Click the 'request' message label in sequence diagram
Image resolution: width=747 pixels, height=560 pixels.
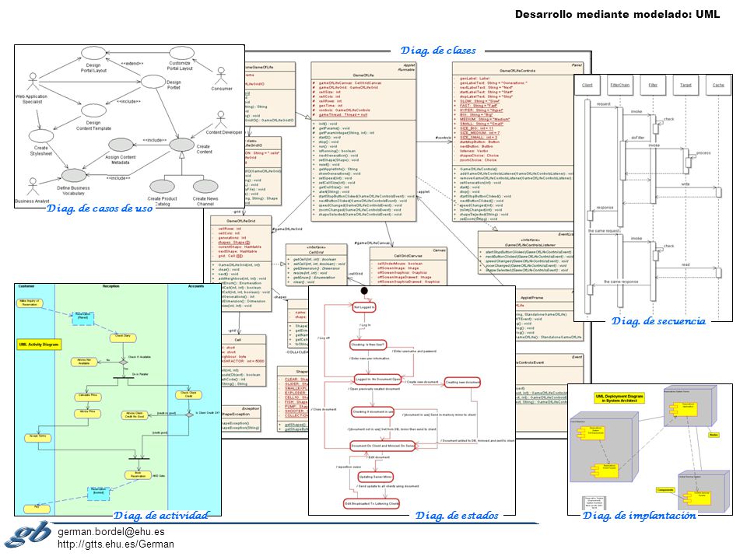(603, 103)
